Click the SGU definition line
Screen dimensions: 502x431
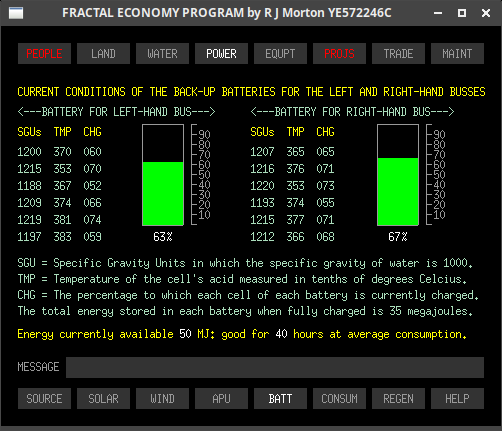(245, 263)
